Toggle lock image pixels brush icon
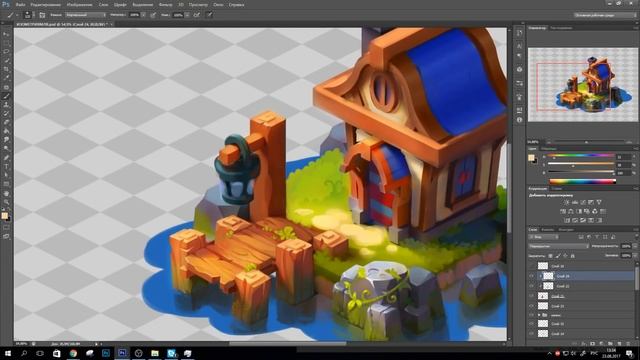640x360 pixels. [x=558, y=256]
